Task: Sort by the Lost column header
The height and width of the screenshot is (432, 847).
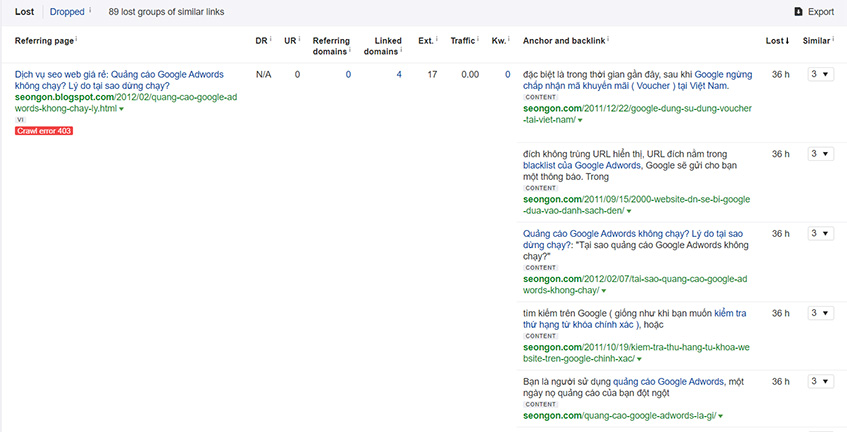Action: pos(777,40)
